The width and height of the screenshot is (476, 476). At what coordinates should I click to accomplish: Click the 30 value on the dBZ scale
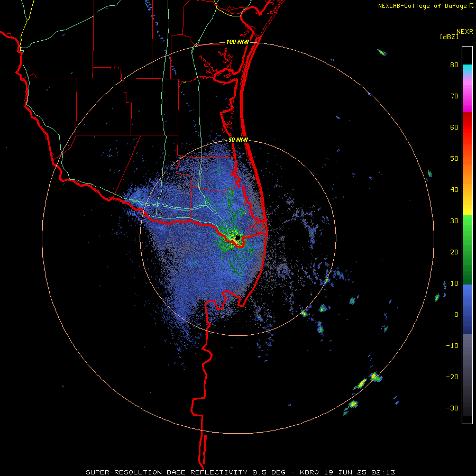tap(454, 221)
